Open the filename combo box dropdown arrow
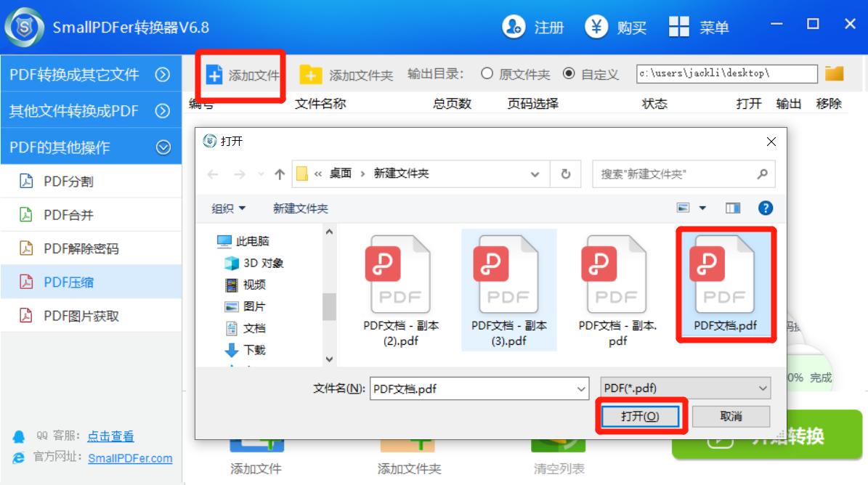 [581, 388]
